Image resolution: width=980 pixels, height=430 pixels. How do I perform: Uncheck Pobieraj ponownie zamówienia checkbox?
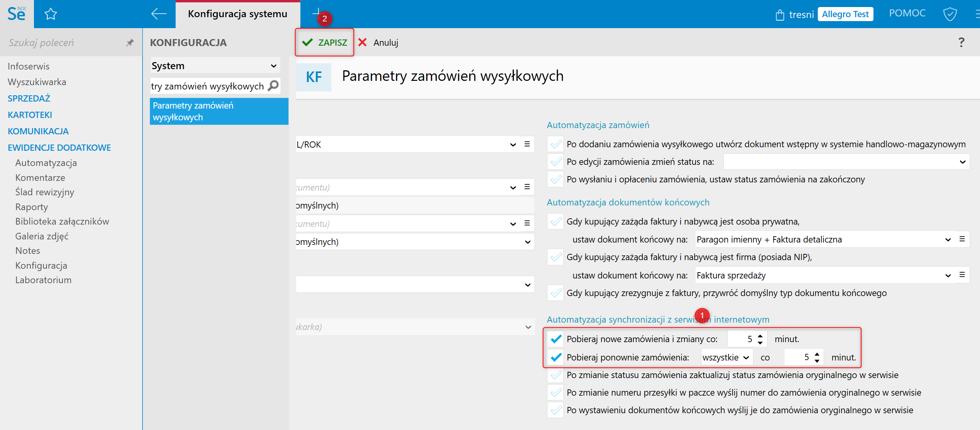pyautogui.click(x=556, y=357)
